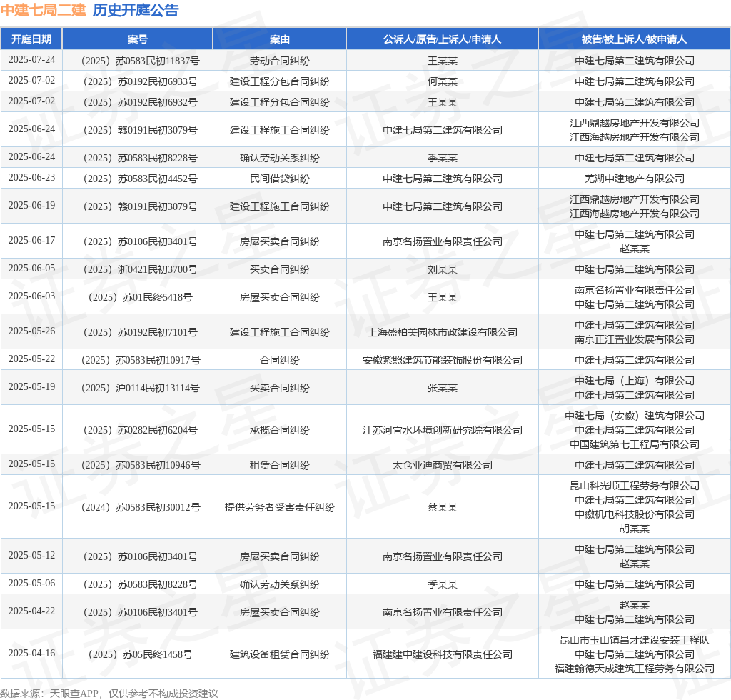Click defendant 南京正江置业发展有限公司

[x=634, y=339]
